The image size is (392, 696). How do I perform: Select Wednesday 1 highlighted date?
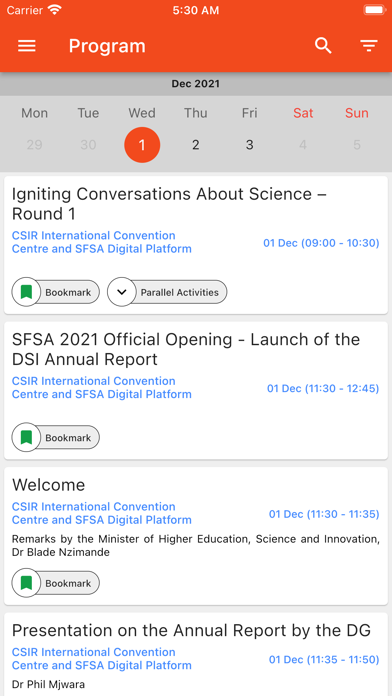coord(142,145)
